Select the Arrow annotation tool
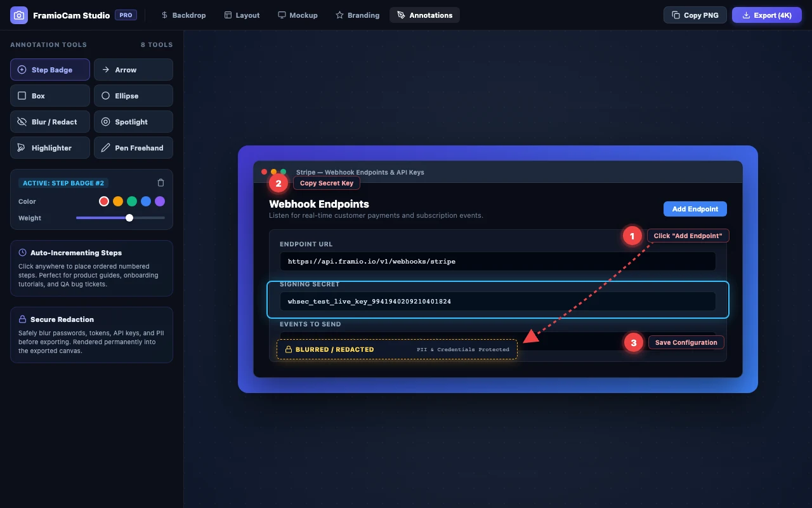This screenshot has height=508, width=812. click(133, 70)
